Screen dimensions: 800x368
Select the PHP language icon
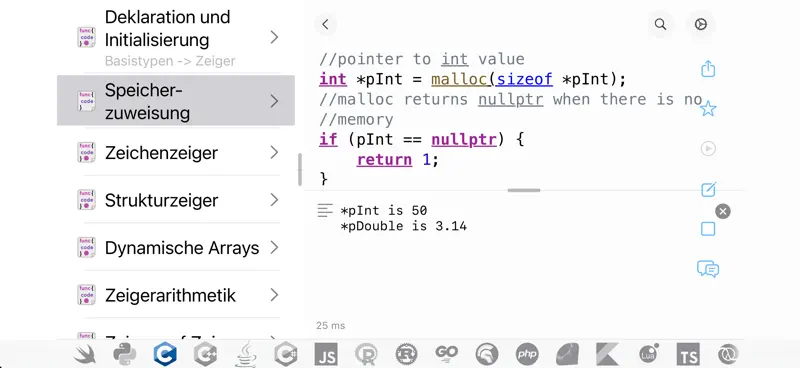click(x=527, y=354)
